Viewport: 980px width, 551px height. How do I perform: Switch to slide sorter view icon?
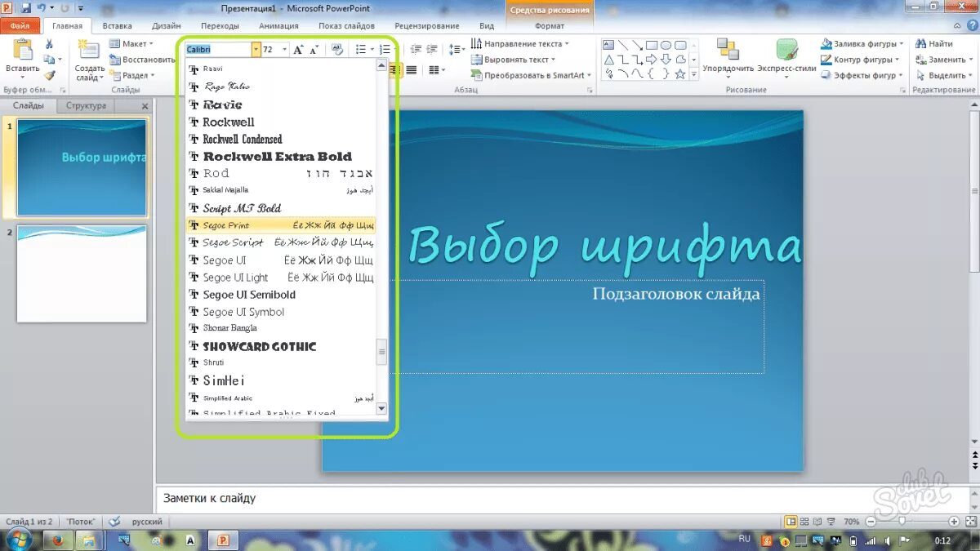click(x=805, y=522)
